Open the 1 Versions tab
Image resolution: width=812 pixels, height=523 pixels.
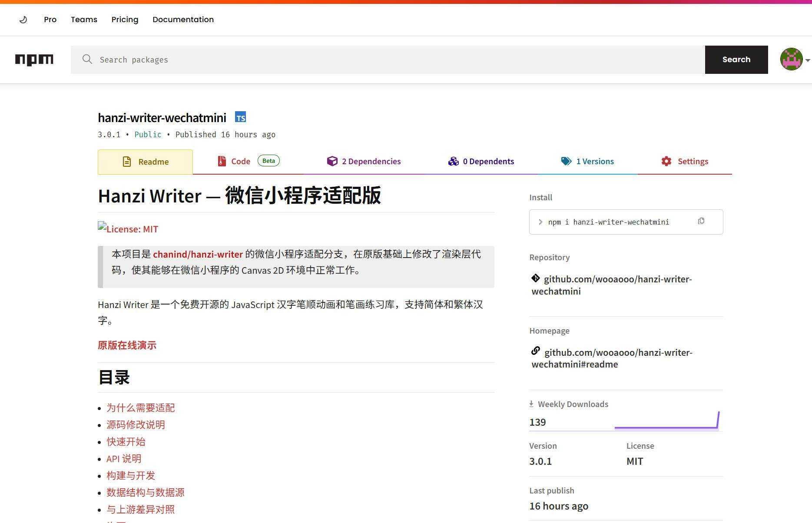[x=587, y=161]
